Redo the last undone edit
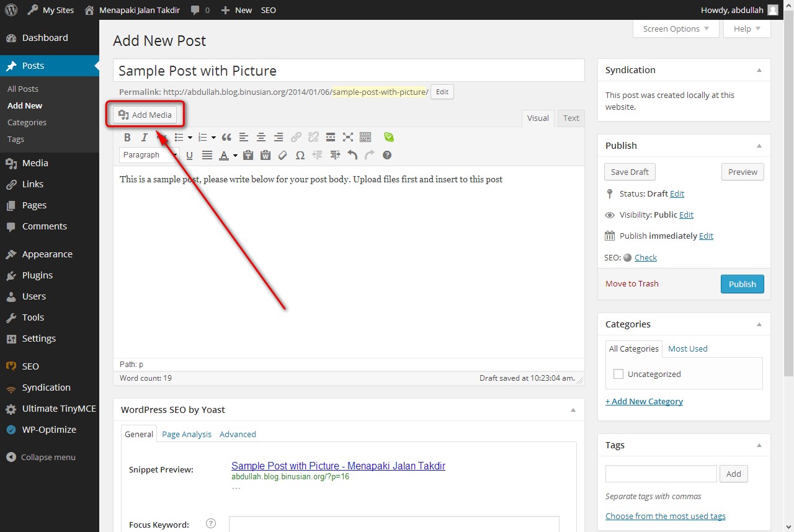 pos(370,155)
